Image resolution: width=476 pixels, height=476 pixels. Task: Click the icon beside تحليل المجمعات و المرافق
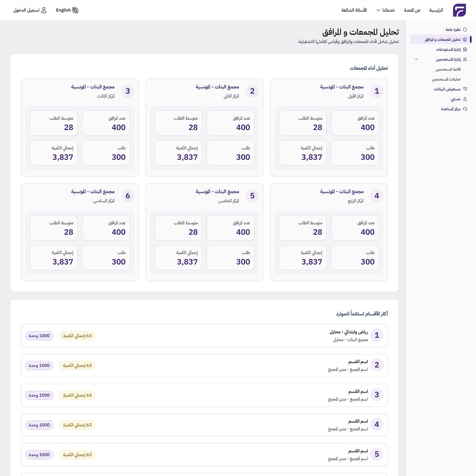[465, 40]
